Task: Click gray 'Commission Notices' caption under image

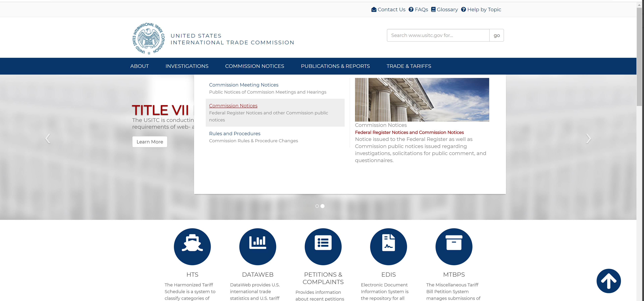Action: 381,125
